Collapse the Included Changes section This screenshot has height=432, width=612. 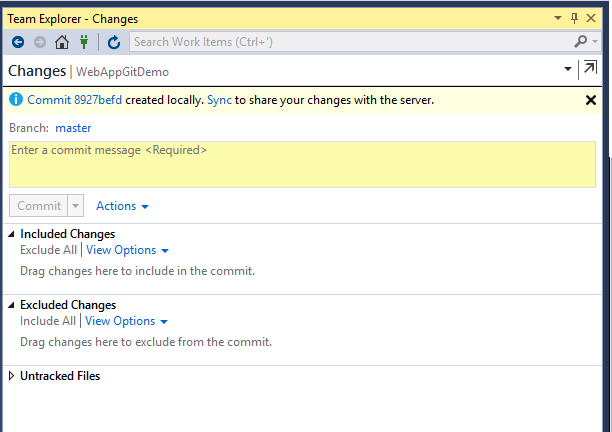click(x=11, y=234)
